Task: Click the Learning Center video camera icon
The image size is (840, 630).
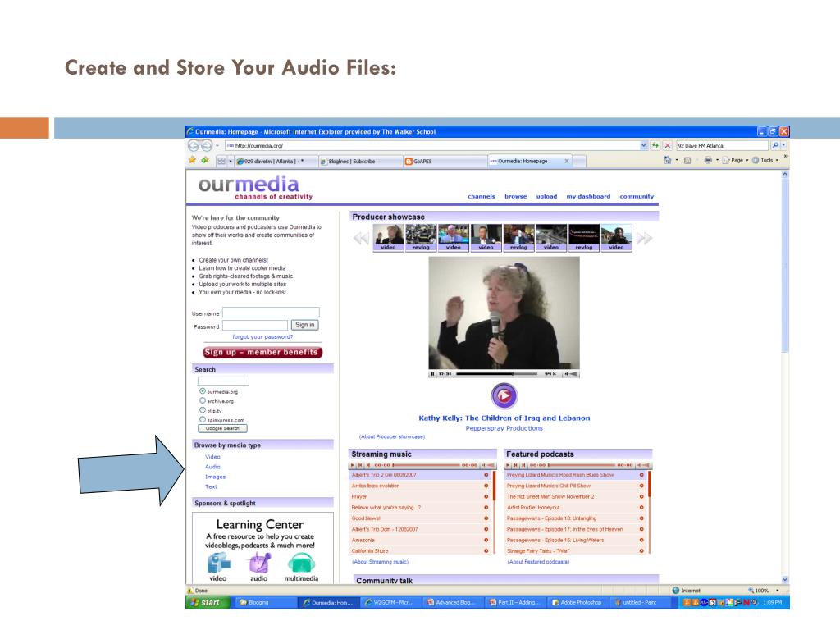Action: (218, 563)
